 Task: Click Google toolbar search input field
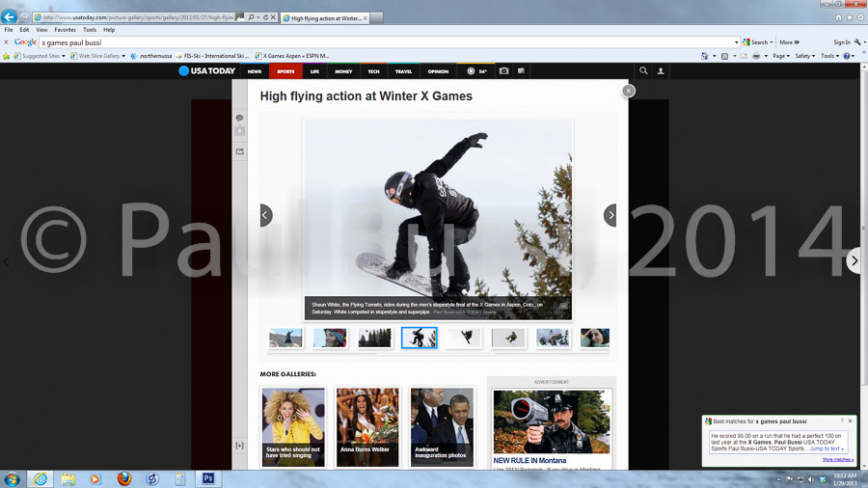click(388, 42)
